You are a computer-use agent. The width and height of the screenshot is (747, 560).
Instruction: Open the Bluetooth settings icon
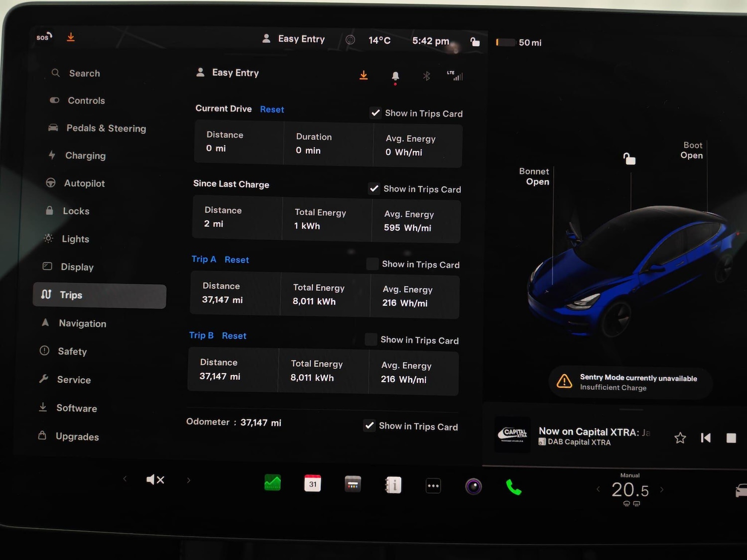pyautogui.click(x=426, y=76)
